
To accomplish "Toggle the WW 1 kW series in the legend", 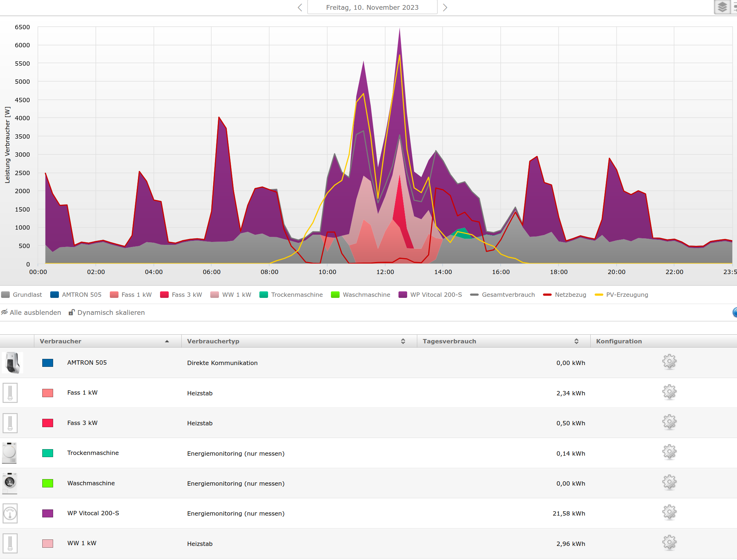I will 231,295.
